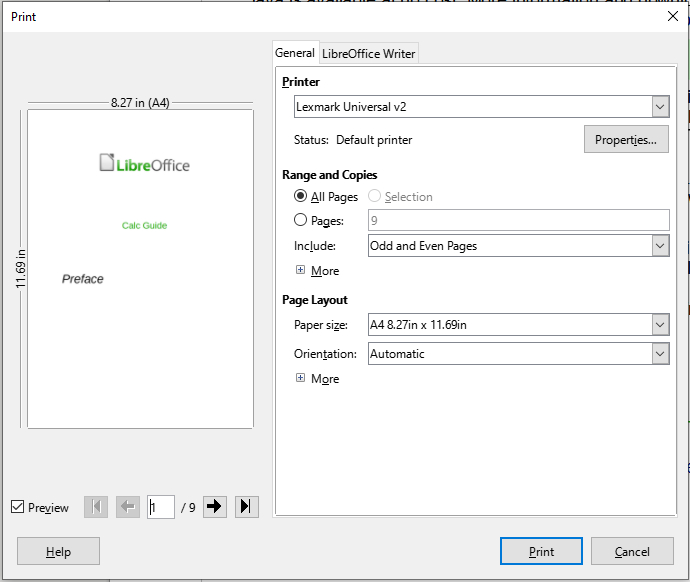Open printer Properties button

[x=626, y=139]
